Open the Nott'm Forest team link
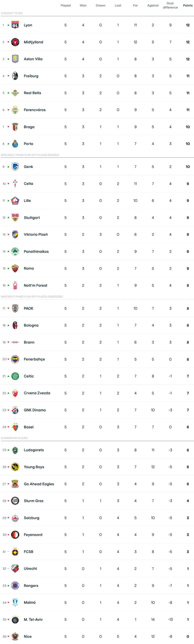The height and width of the screenshot is (644, 194). (x=35, y=285)
